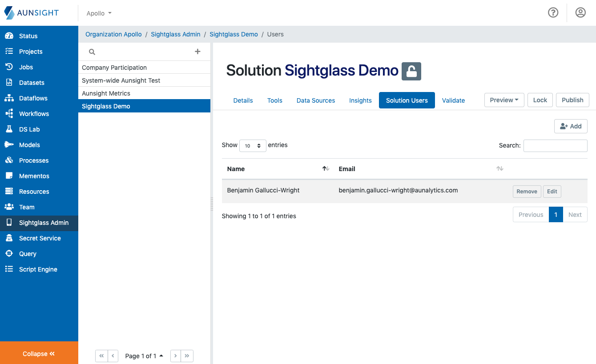Click inside the Search field
Screen dimensions: 596x364
pyautogui.click(x=555, y=145)
